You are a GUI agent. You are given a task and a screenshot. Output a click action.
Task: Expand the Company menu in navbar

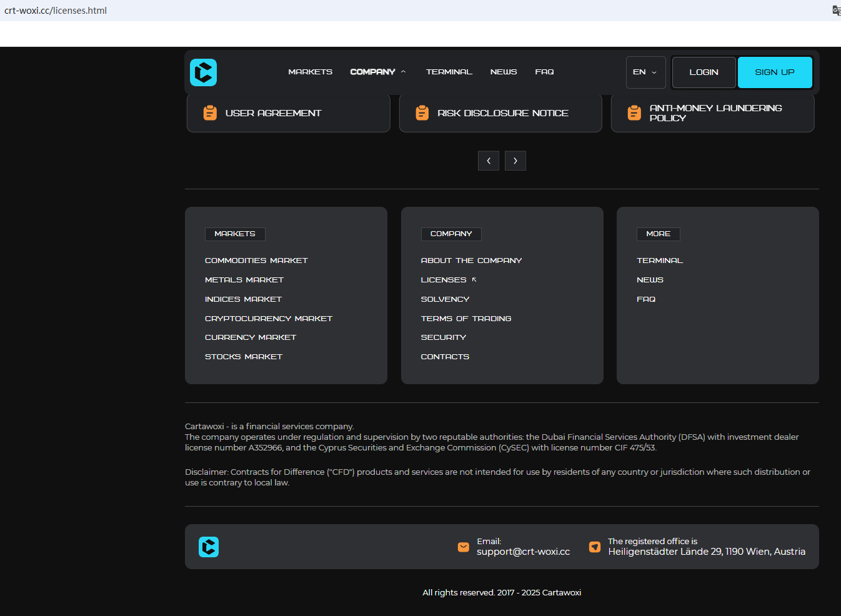pos(377,72)
